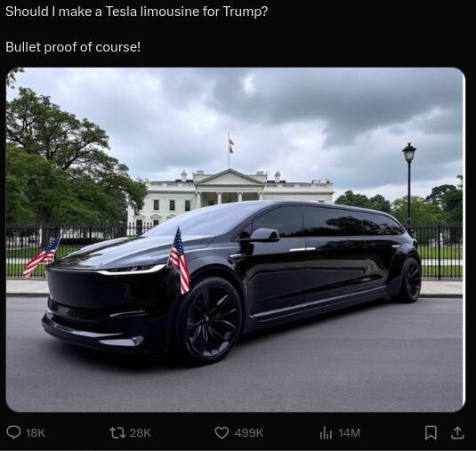Click the reply speech bubble icon
Image resolution: width=476 pixels, height=451 pixels.
click(13, 432)
